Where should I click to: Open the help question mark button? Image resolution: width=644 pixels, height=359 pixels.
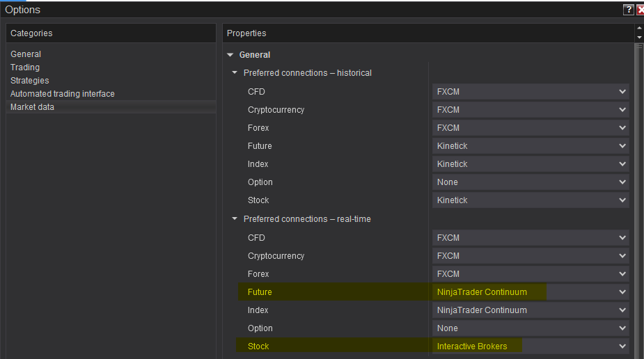[629, 10]
